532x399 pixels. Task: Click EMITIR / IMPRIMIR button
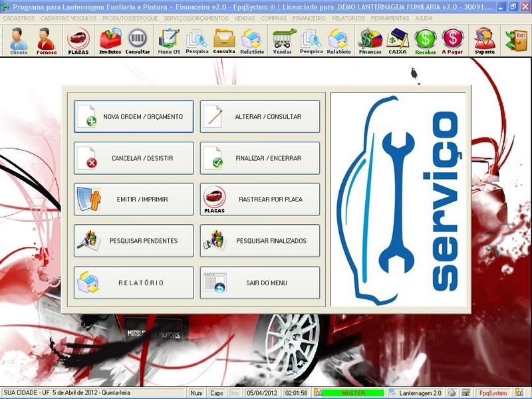click(134, 199)
